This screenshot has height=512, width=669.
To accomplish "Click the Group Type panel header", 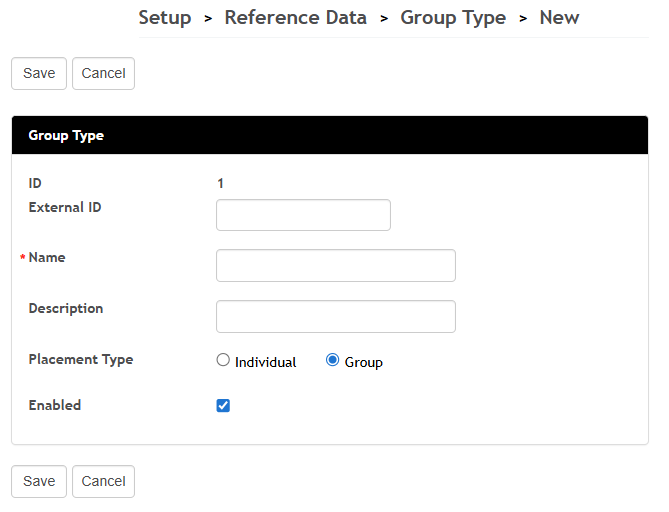I will 330,135.
